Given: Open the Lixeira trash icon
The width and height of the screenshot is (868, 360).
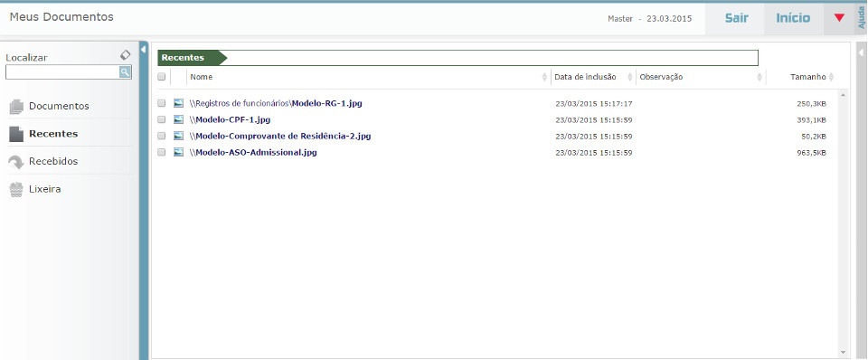Looking at the screenshot, I should (16, 189).
